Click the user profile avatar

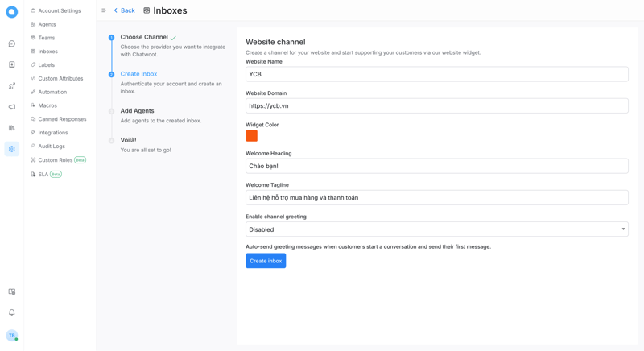pyautogui.click(x=12, y=335)
